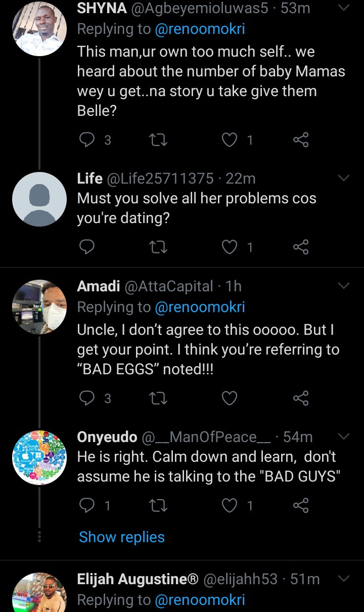This screenshot has height=612, width=364.
Task: Open Amadi's profile picture
Action: pyautogui.click(x=39, y=307)
